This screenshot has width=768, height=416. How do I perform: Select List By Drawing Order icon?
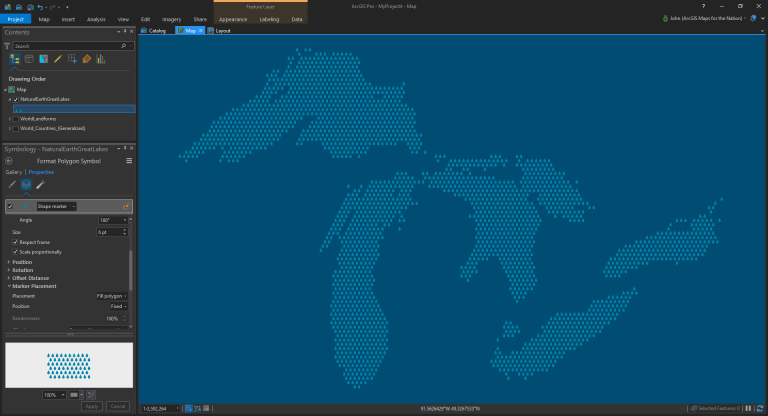(15, 59)
